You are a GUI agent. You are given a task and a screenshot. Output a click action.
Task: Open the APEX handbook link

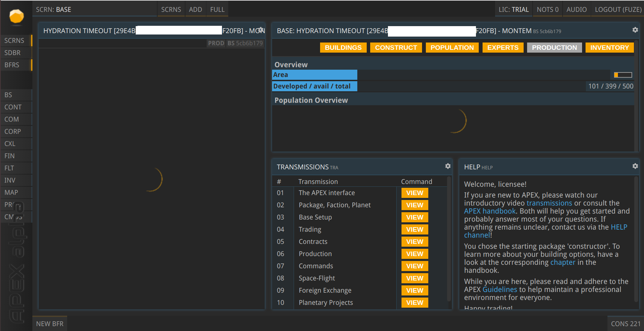(490, 211)
